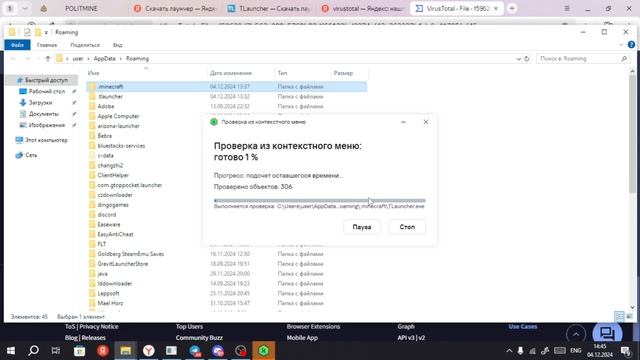Open the Discord taskbar icon
The width and height of the screenshot is (640, 360).
click(218, 351)
